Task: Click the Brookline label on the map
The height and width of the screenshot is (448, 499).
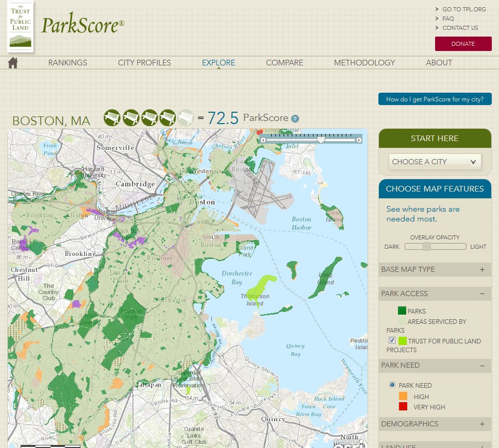Action: [x=80, y=254]
